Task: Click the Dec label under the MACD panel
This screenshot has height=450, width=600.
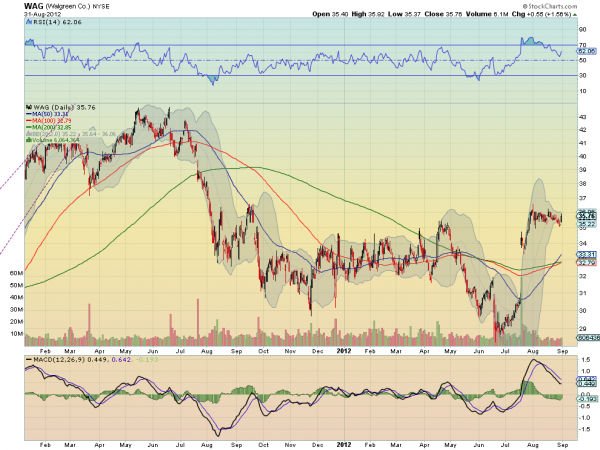Action: tap(317, 445)
